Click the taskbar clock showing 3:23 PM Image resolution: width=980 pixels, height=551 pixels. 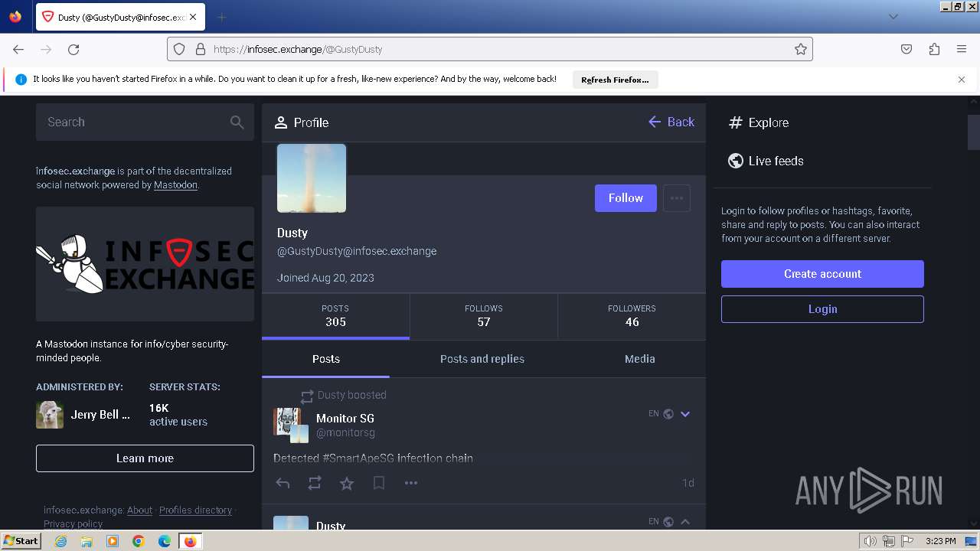click(940, 541)
